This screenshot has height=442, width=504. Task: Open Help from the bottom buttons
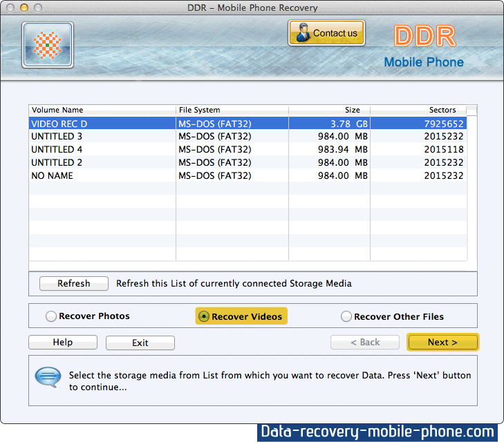click(x=63, y=343)
